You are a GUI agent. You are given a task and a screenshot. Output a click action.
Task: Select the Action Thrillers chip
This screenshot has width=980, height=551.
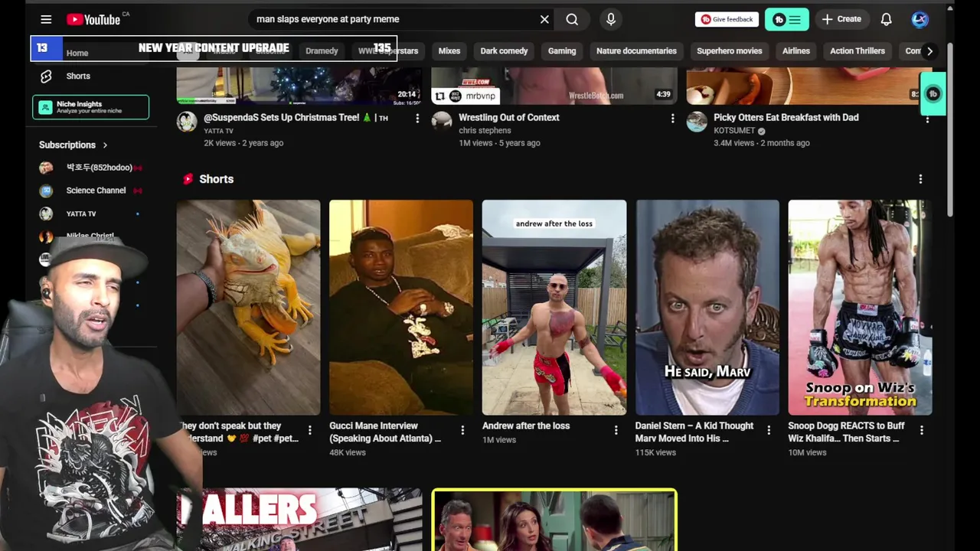pos(857,51)
